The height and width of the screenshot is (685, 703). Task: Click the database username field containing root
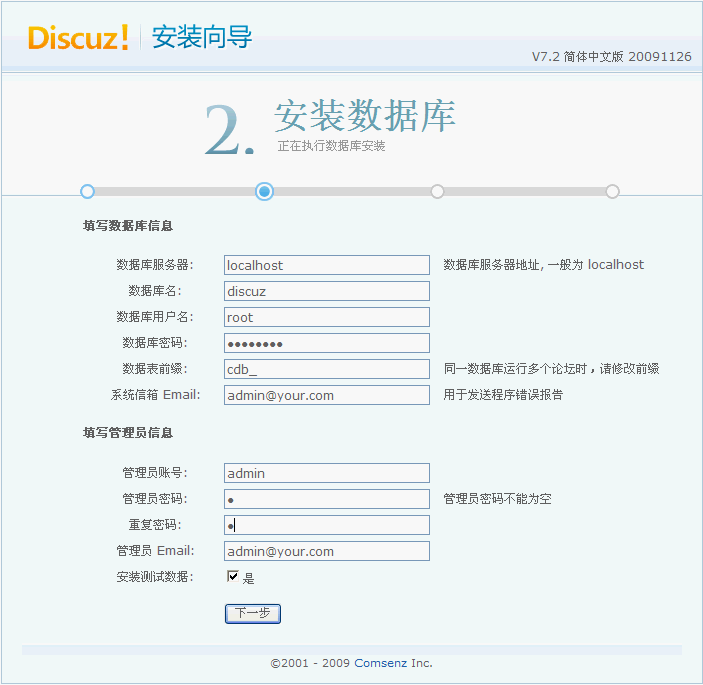pos(326,317)
